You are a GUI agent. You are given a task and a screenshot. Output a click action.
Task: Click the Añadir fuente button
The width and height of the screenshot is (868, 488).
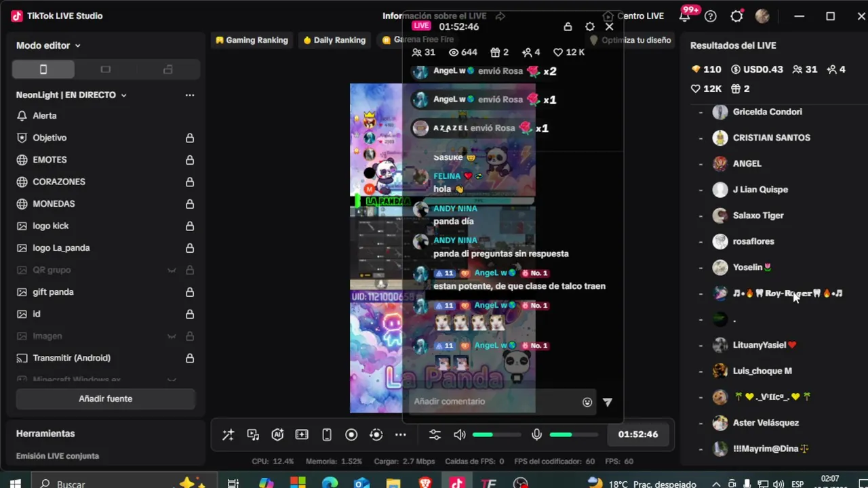(x=105, y=399)
